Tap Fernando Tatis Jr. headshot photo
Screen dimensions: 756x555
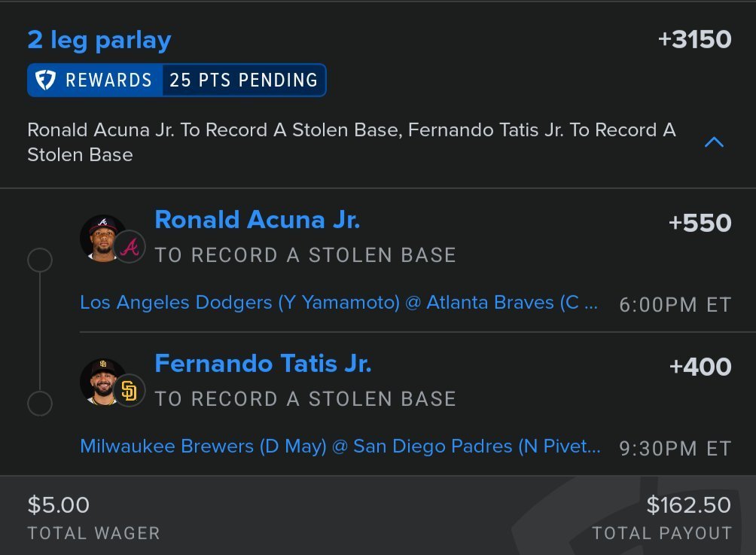pyautogui.click(x=102, y=382)
